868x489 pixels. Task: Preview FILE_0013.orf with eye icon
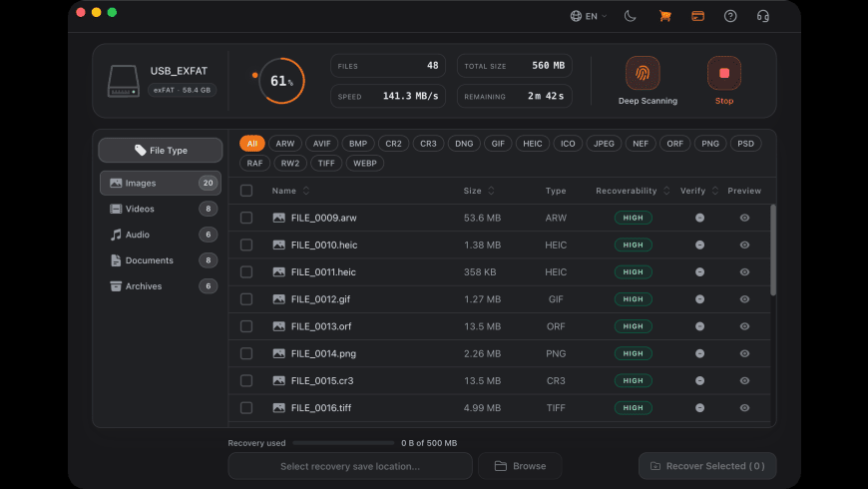click(x=744, y=326)
